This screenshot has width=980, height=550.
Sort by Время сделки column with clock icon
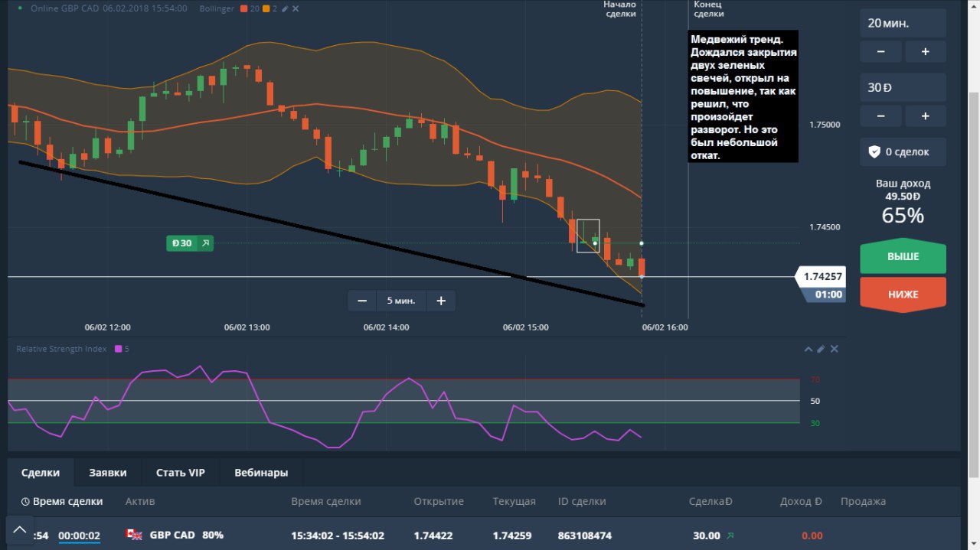click(62, 502)
